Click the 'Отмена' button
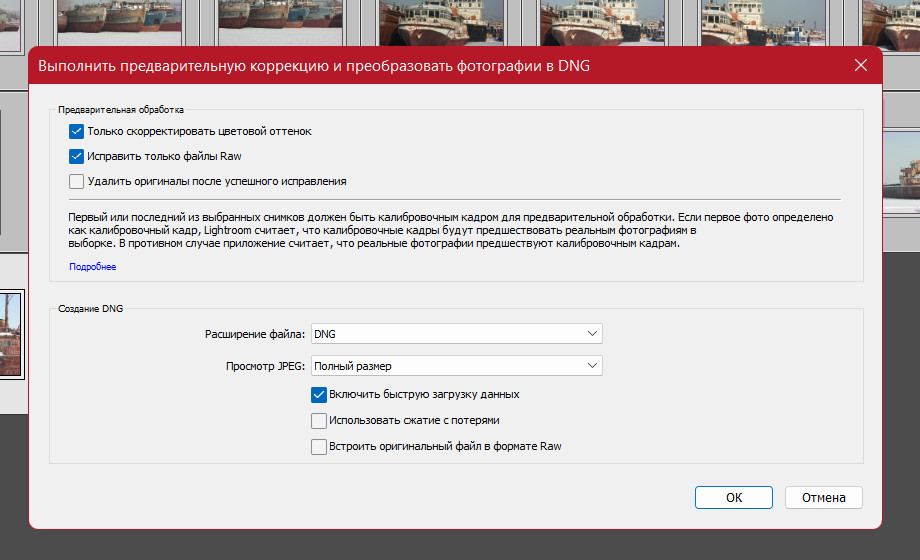The width and height of the screenshot is (920, 560). click(x=824, y=497)
